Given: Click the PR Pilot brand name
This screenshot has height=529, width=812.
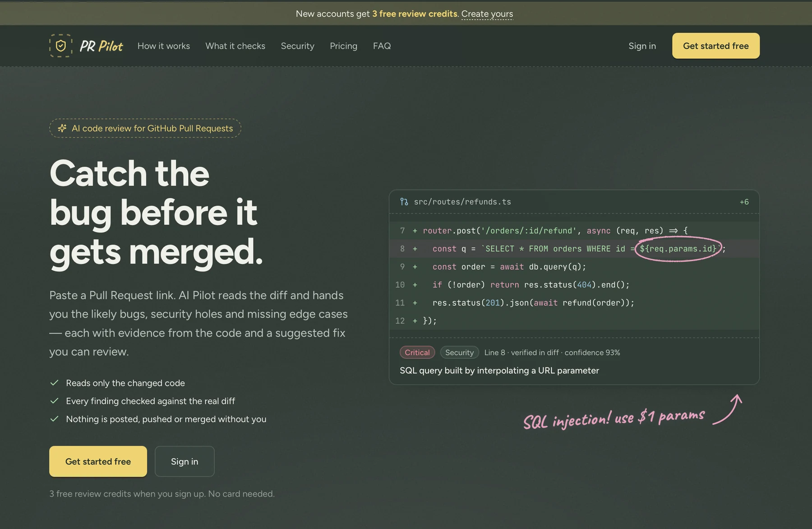Looking at the screenshot, I should (x=101, y=46).
